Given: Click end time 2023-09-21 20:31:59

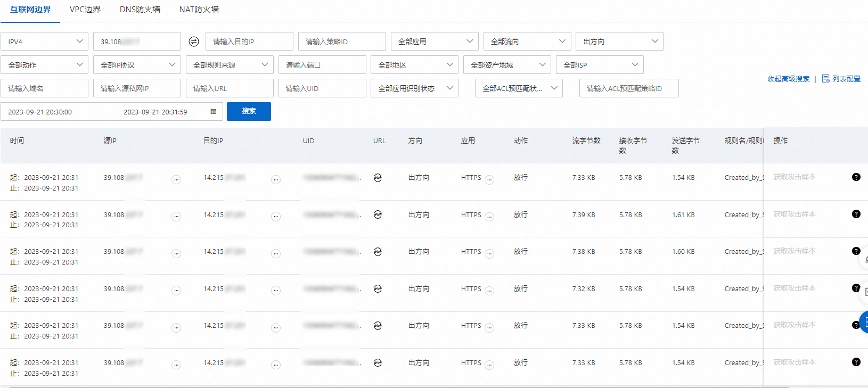Looking at the screenshot, I should point(155,112).
